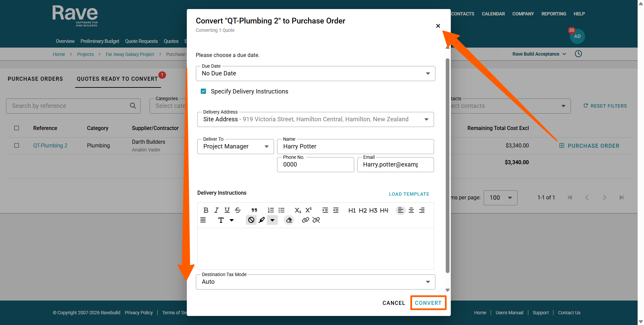Start a numbered list in the editor
The width and height of the screenshot is (644, 325).
pyautogui.click(x=271, y=210)
